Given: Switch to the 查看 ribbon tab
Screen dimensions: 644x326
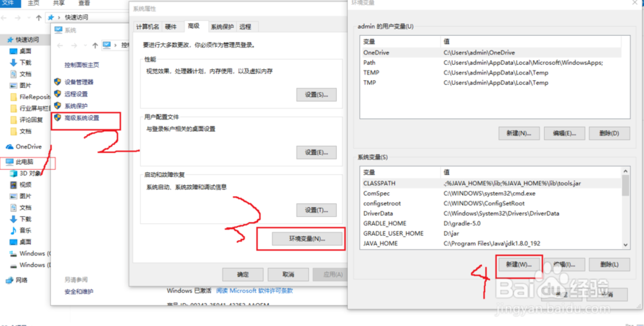Looking at the screenshot, I should 84,3.
